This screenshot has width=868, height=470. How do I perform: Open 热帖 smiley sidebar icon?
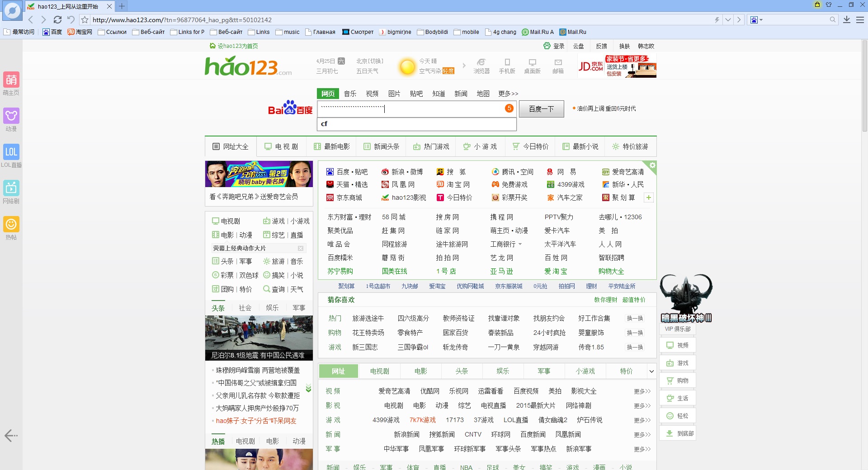coord(11,225)
